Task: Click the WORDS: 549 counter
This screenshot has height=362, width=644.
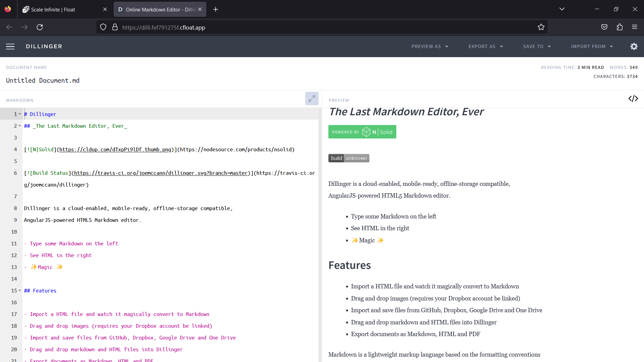Action: pyautogui.click(x=623, y=68)
